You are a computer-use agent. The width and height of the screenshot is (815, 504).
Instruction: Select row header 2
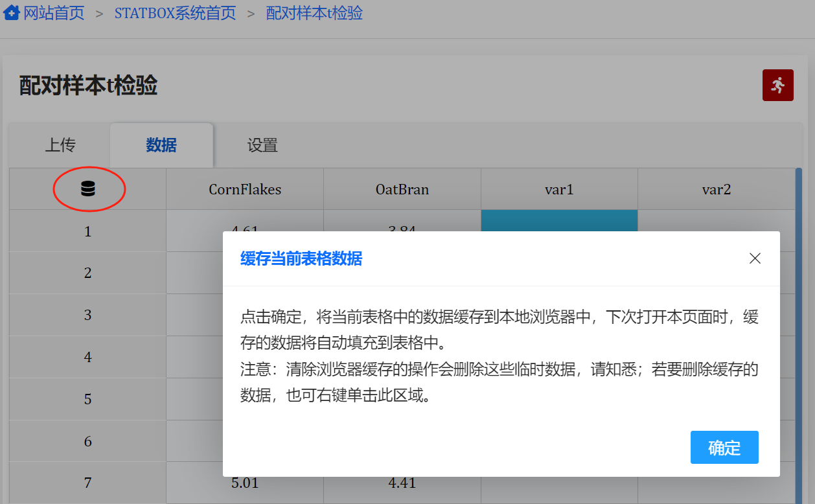tap(88, 273)
